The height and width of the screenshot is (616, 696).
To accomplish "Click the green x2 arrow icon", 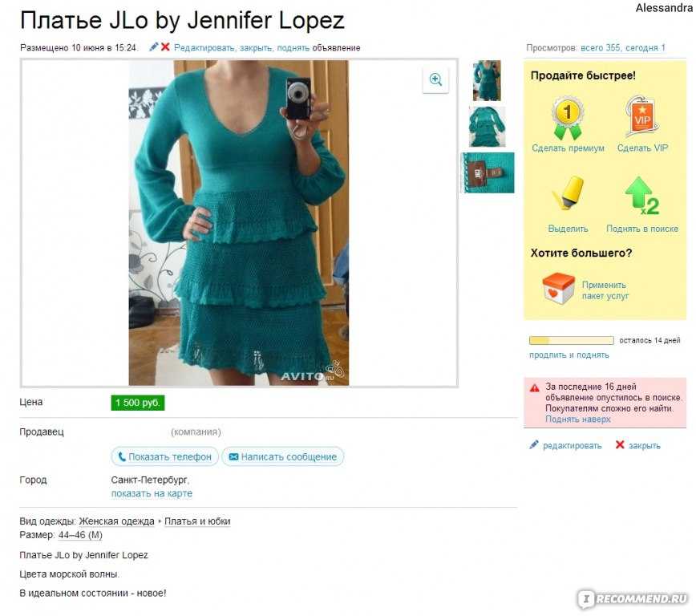I will click(641, 196).
